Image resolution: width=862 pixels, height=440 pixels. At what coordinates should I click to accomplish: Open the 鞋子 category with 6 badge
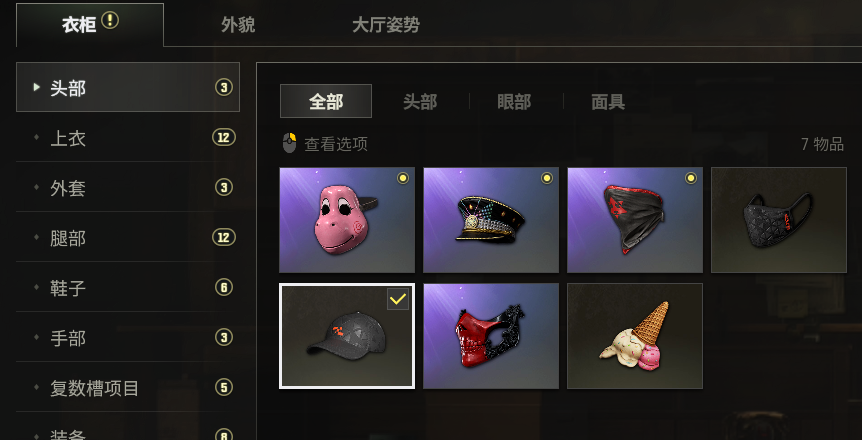click(x=128, y=288)
